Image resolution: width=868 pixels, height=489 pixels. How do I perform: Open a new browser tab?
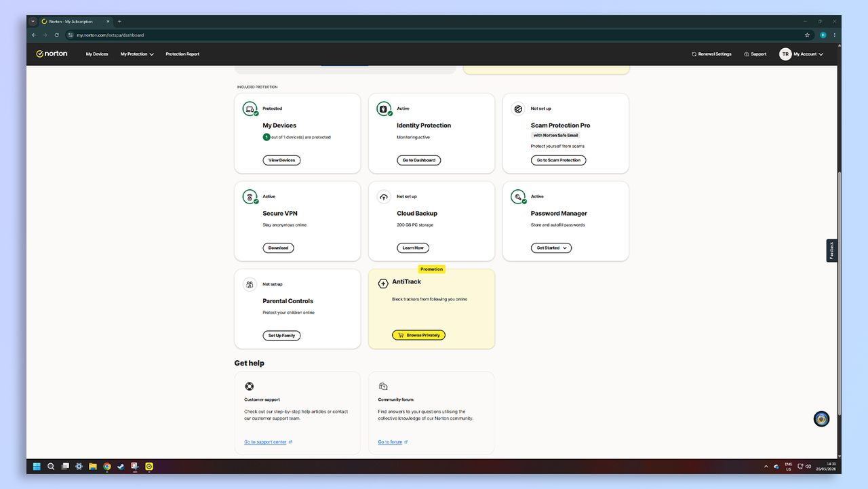point(119,21)
